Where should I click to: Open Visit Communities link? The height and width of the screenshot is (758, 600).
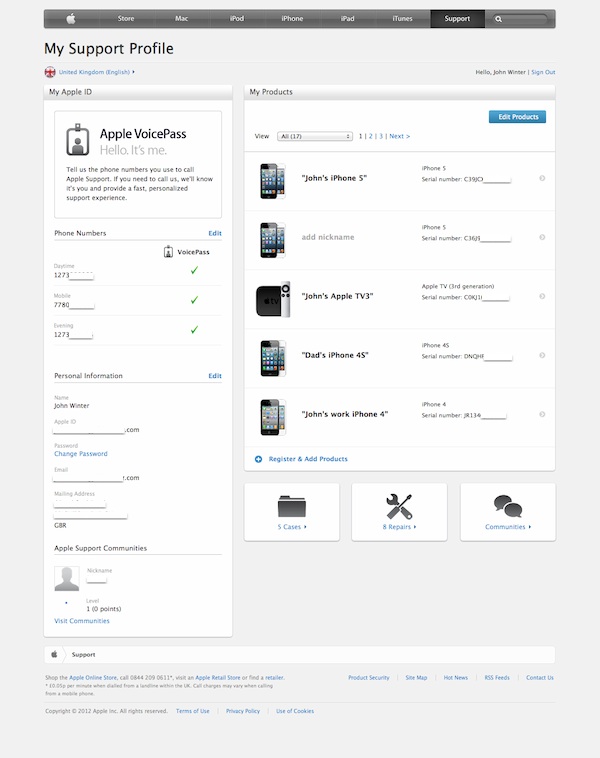(x=82, y=621)
